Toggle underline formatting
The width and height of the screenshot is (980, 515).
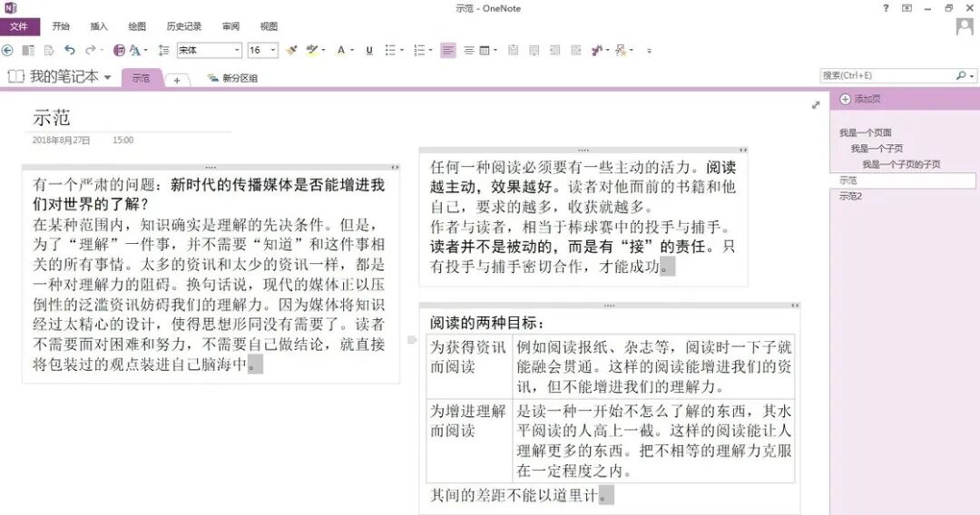369,51
